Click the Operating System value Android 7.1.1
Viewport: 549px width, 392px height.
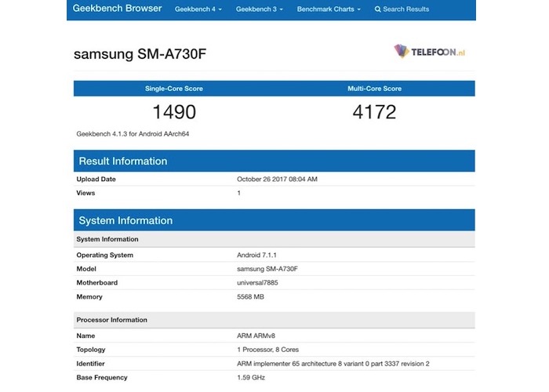[262, 255]
